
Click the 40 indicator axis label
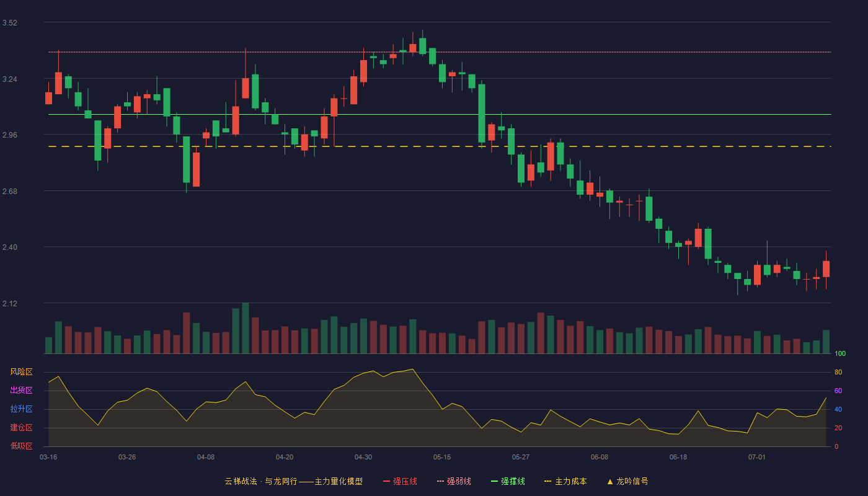(838, 409)
